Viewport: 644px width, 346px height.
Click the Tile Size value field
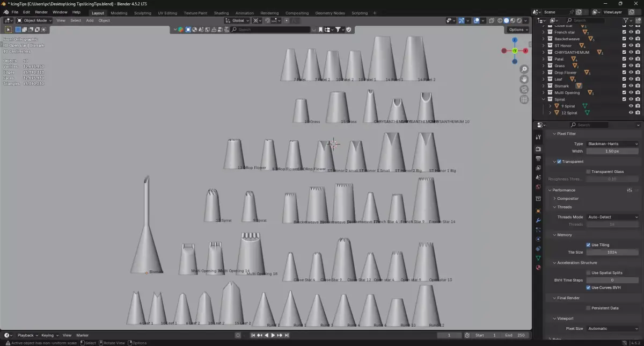pos(612,252)
